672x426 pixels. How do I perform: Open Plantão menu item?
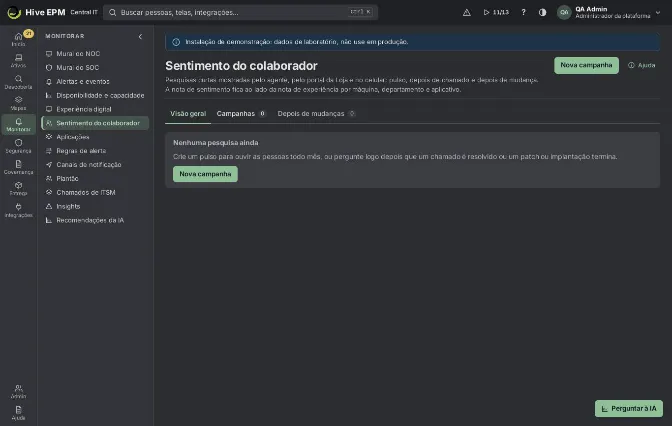(95, 178)
